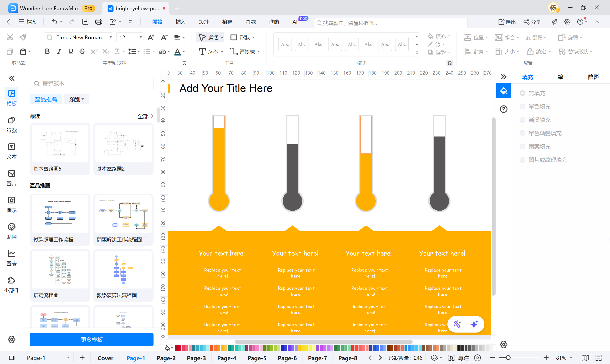Start presentation play button in status bar
The height and width of the screenshot is (364, 610).
click(x=477, y=358)
